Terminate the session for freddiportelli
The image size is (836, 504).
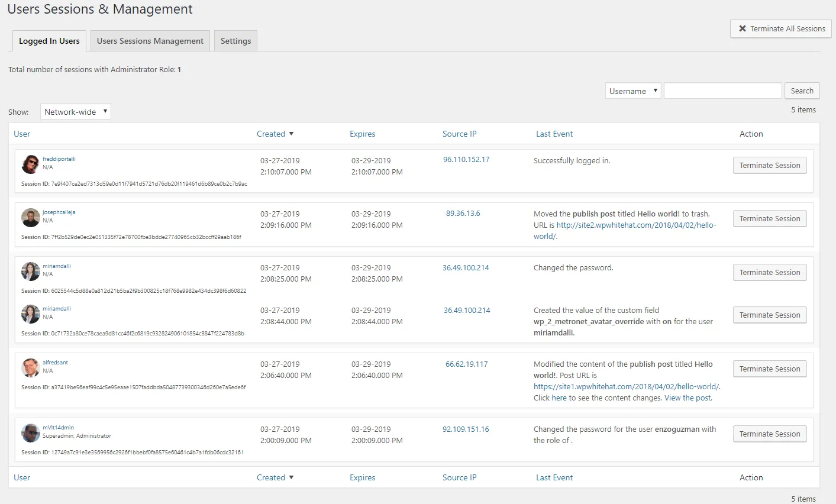[x=769, y=166]
